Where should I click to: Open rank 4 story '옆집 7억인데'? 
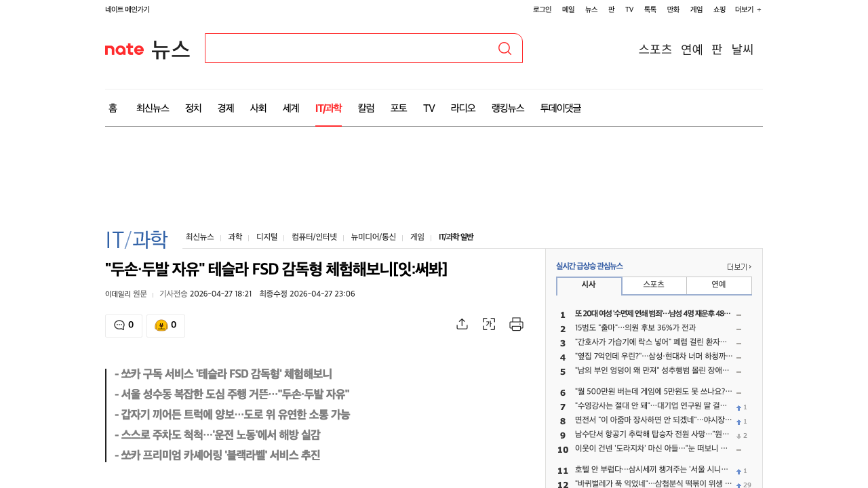tap(654, 357)
